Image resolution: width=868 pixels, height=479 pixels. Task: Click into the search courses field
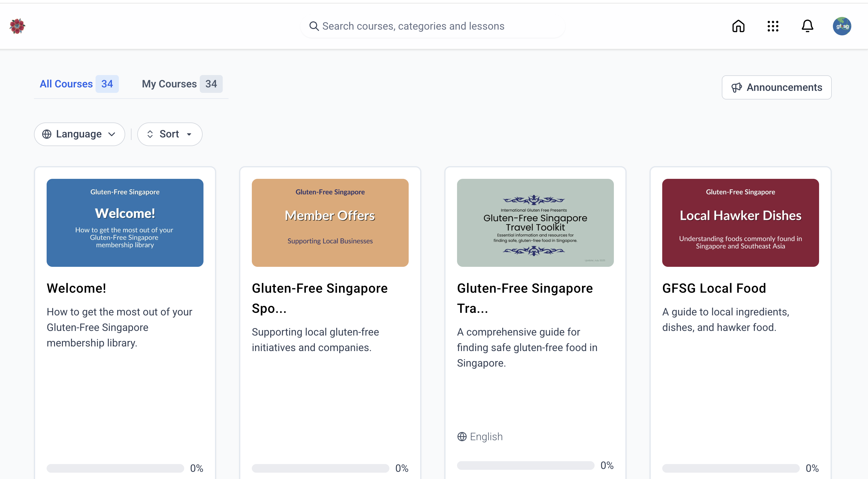tap(433, 26)
